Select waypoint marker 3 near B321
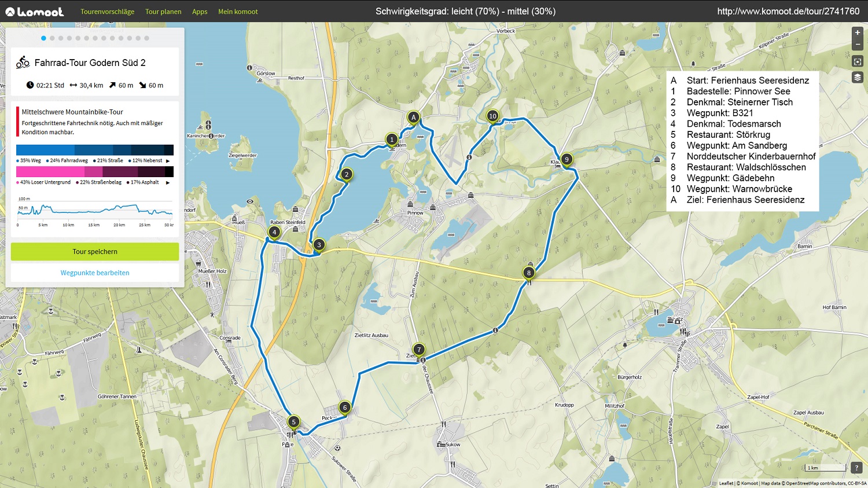This screenshot has height=488, width=868. pos(319,245)
